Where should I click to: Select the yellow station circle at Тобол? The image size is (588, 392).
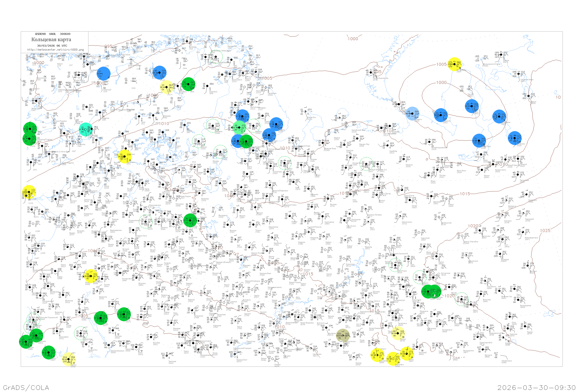point(407,354)
